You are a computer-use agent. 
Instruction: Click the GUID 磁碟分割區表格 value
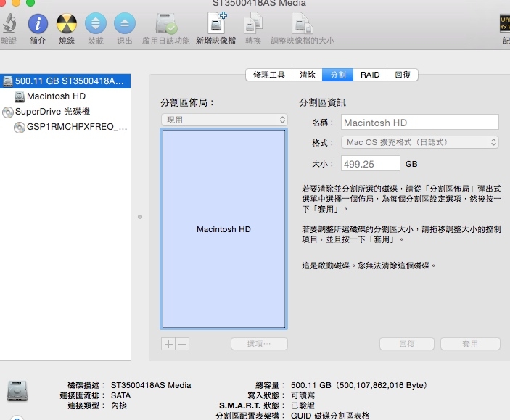pyautogui.click(x=330, y=416)
